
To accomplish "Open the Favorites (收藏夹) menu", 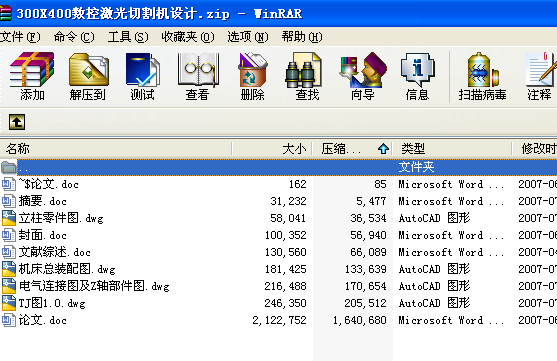I will click(x=188, y=37).
